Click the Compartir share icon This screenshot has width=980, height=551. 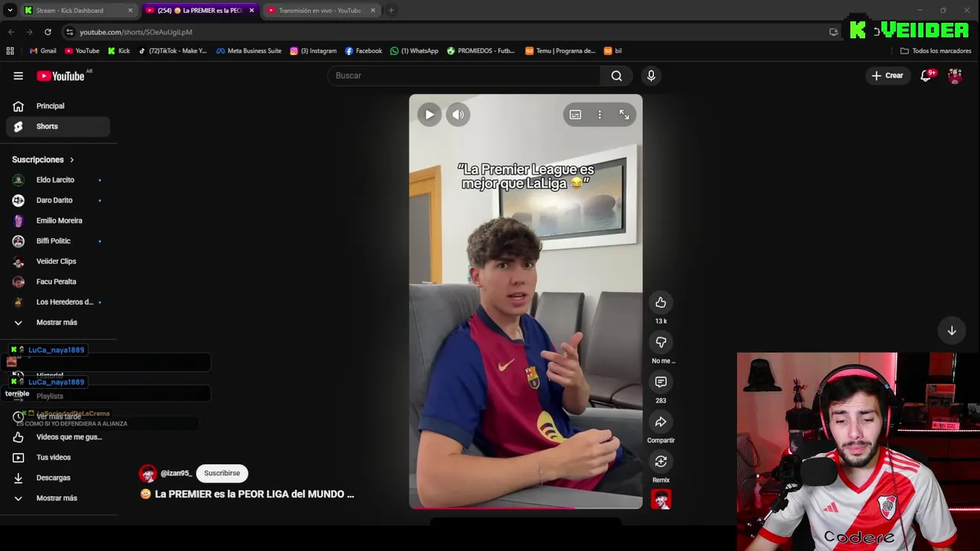(661, 422)
